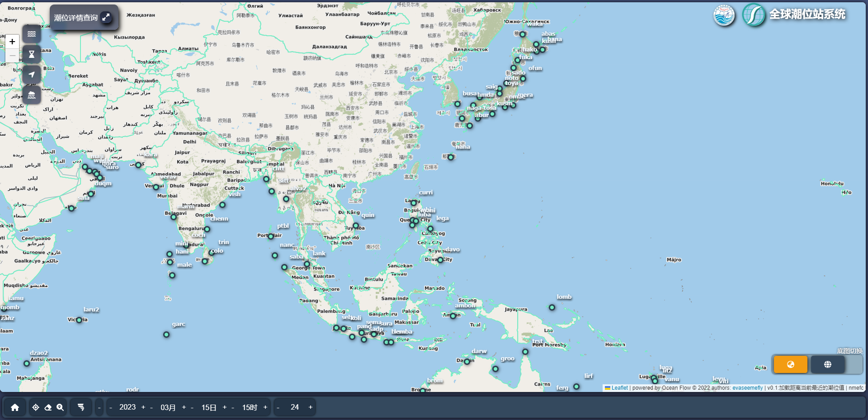The image size is (868, 420).
Task: Expand the 潮位详情查询 panel with arrows icon
Action: coord(106,17)
